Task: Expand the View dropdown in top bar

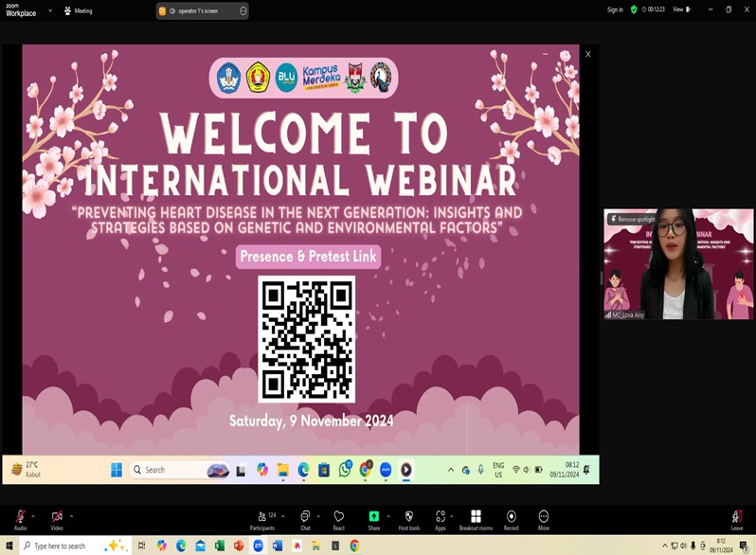Action: point(680,9)
